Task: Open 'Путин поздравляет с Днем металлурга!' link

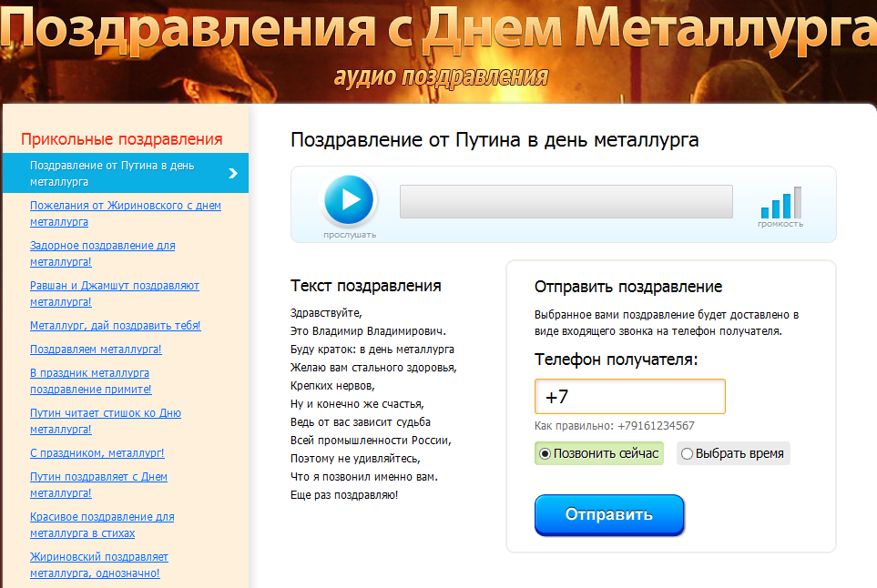Action: [98, 485]
